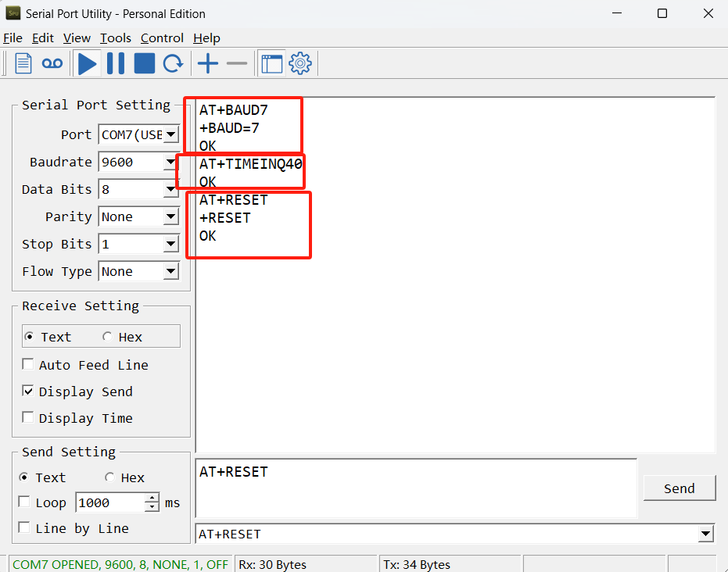Image resolution: width=728 pixels, height=572 pixels.
Task: Maximize the Serial Port Utility window
Action: [662, 13]
